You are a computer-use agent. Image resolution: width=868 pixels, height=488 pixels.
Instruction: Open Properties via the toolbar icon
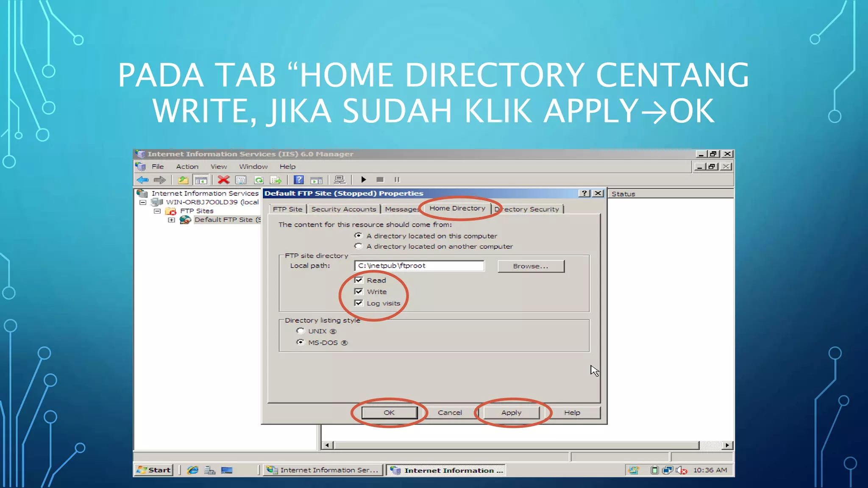pyautogui.click(x=241, y=180)
